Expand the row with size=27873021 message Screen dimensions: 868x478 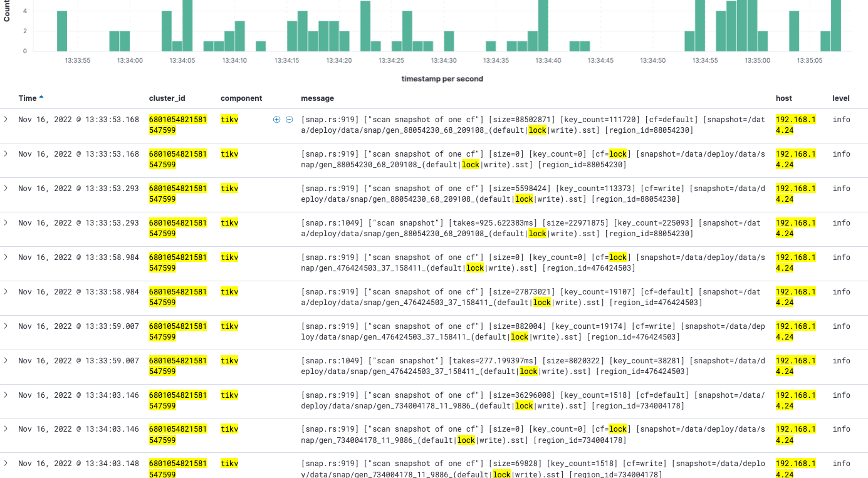(x=6, y=291)
